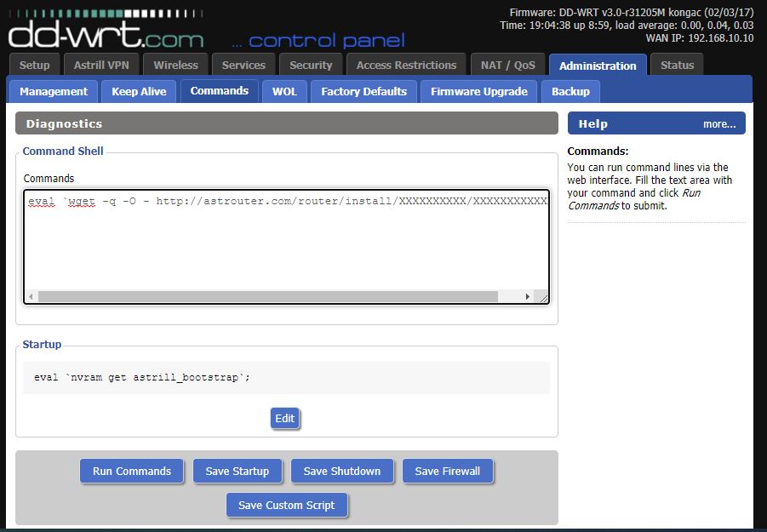Switch to the Backup sub-tab
The image size is (767, 532).
tap(570, 91)
